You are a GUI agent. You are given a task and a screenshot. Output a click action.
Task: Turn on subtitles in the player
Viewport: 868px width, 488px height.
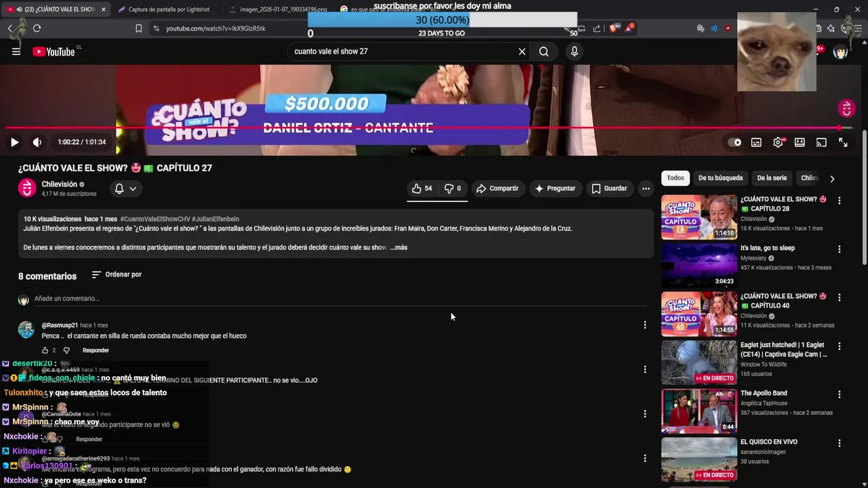click(x=756, y=142)
